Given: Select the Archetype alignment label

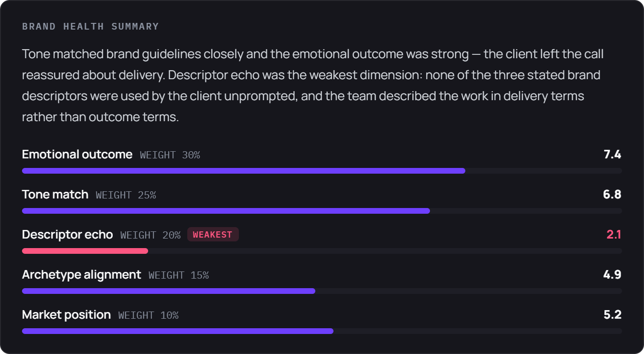Looking at the screenshot, I should tap(82, 275).
